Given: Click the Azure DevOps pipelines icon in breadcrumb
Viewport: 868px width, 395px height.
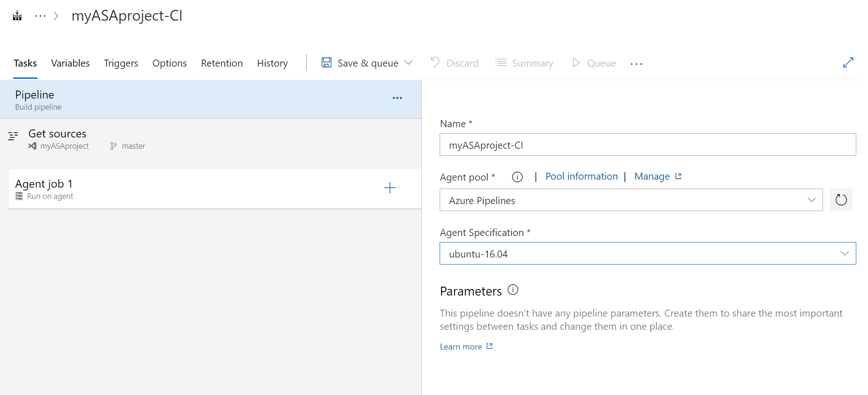Looking at the screenshot, I should (17, 16).
